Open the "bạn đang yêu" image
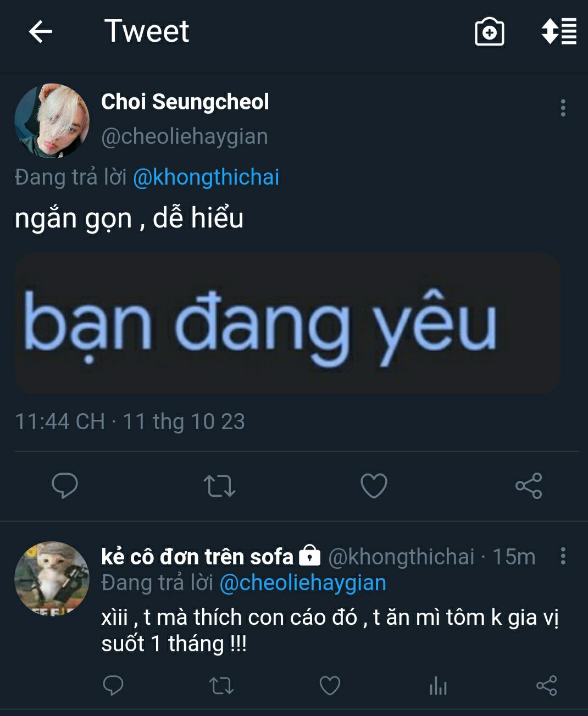This screenshot has height=716, width=588. (287, 323)
